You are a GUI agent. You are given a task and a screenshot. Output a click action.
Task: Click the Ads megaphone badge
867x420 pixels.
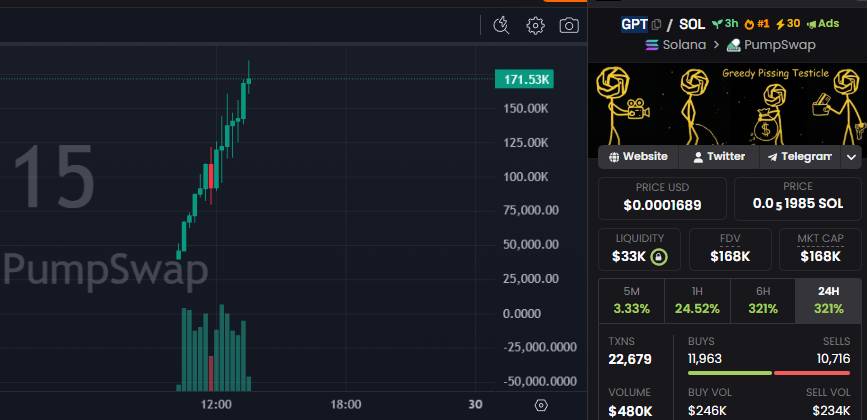point(823,24)
